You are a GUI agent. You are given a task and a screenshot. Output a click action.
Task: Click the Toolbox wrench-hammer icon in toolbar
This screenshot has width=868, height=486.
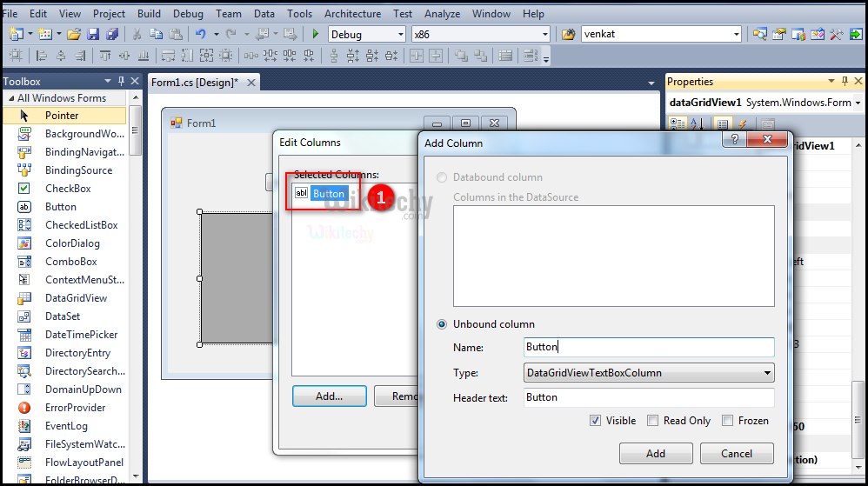(836, 35)
